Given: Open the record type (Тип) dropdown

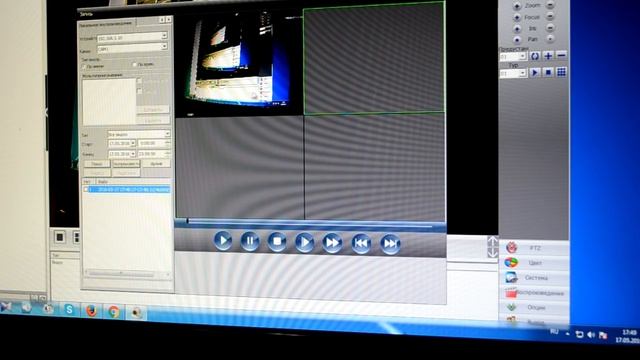Looking at the screenshot, I should coord(167,134).
